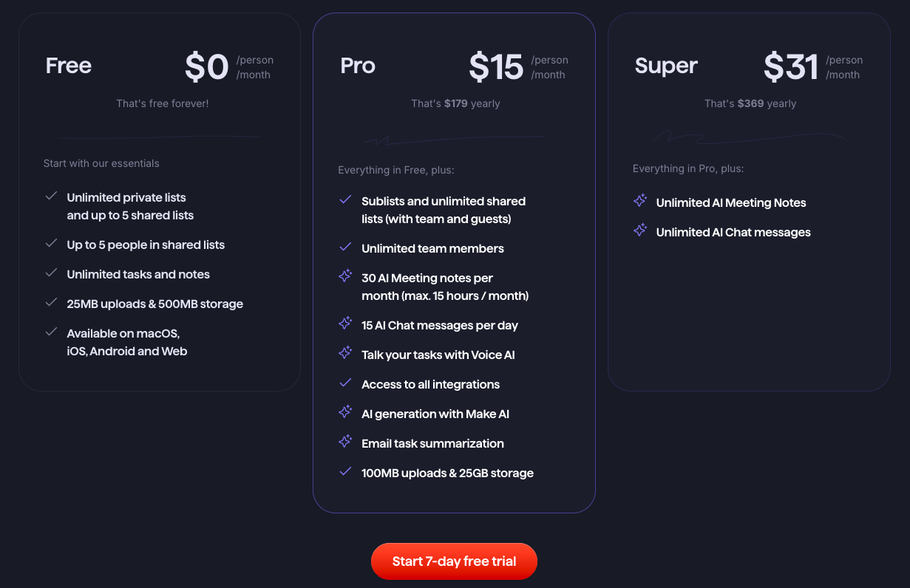The height and width of the screenshot is (588, 910).
Task: Select the Free plan heading
Action: [x=69, y=66]
